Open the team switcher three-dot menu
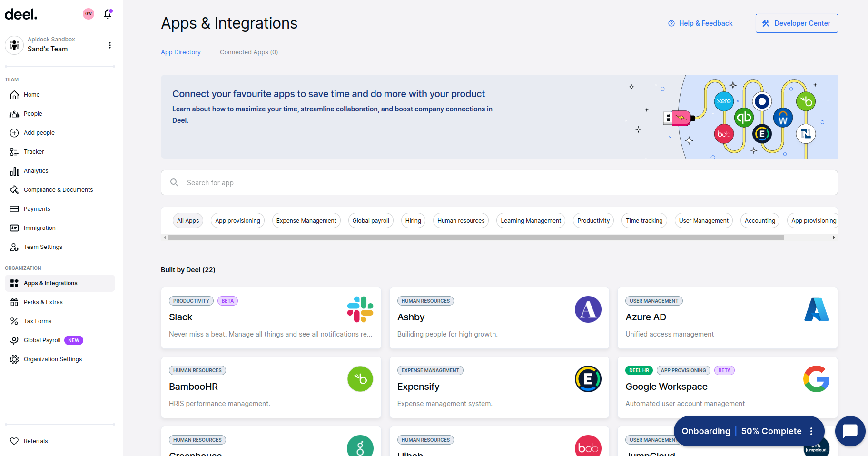The image size is (868, 456). (x=110, y=45)
